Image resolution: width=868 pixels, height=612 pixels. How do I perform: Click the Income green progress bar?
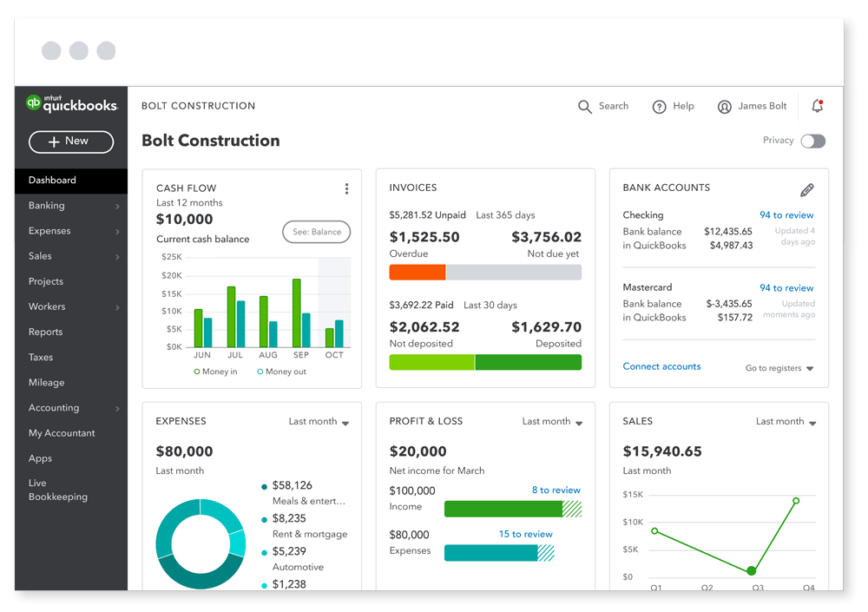pyautogui.click(x=513, y=509)
